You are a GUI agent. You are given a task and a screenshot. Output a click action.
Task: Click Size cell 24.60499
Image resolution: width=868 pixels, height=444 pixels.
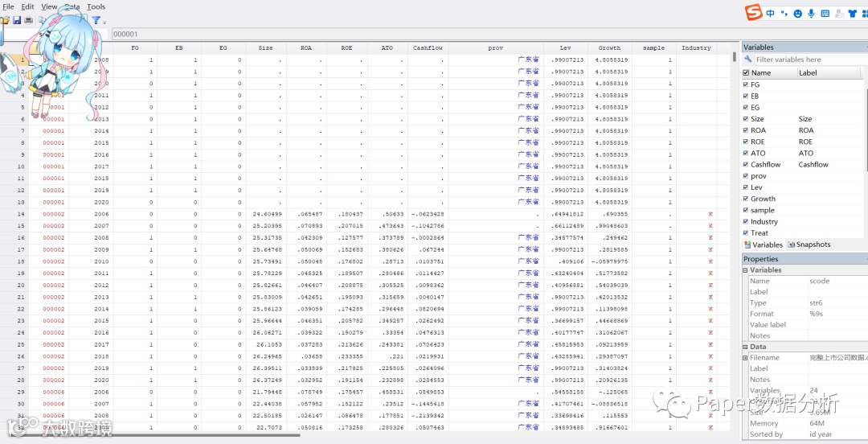point(267,214)
